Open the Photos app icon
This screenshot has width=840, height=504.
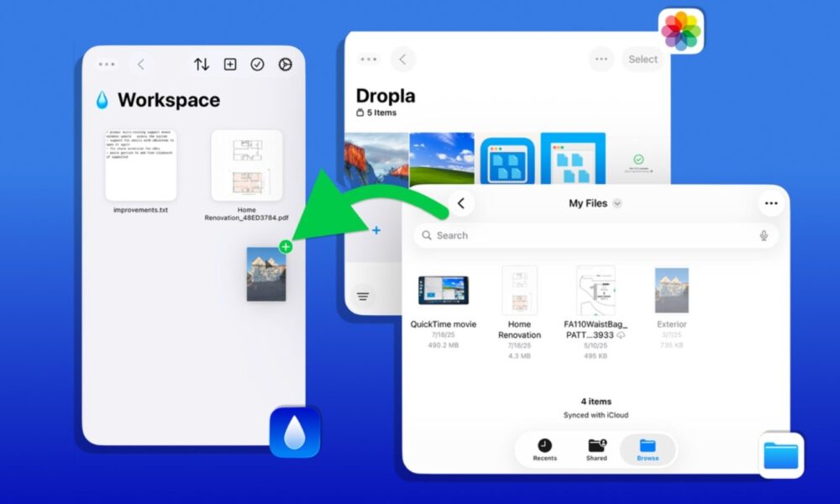pos(680,31)
